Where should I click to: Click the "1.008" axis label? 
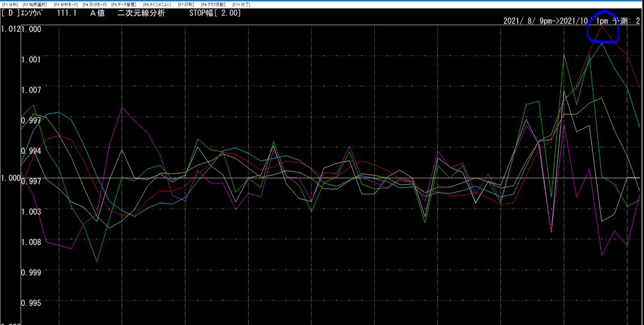click(x=31, y=242)
